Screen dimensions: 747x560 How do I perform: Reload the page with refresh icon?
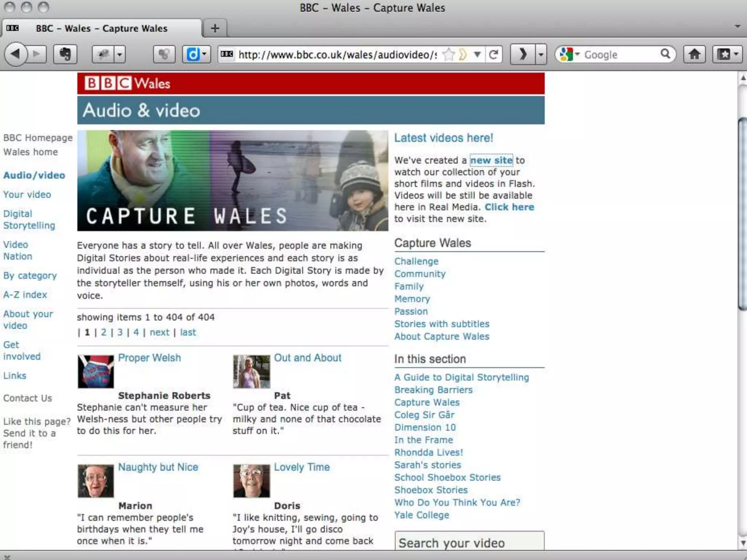pyautogui.click(x=494, y=54)
